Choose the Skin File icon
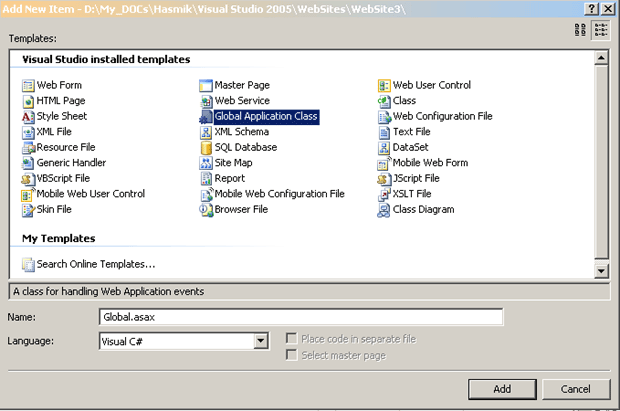This screenshot has width=620, height=411. click(x=28, y=210)
